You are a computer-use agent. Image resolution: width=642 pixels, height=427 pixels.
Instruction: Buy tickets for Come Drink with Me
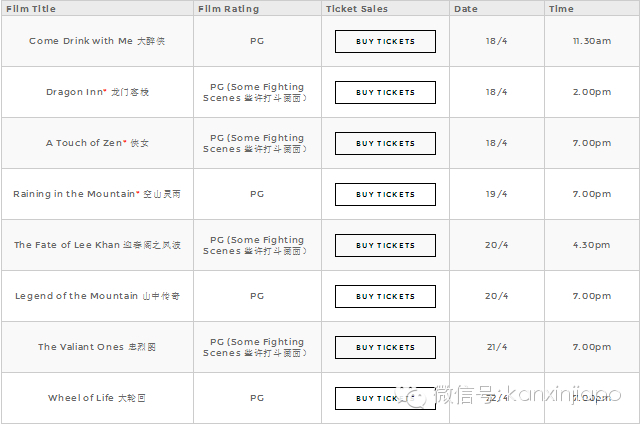pyautogui.click(x=385, y=42)
